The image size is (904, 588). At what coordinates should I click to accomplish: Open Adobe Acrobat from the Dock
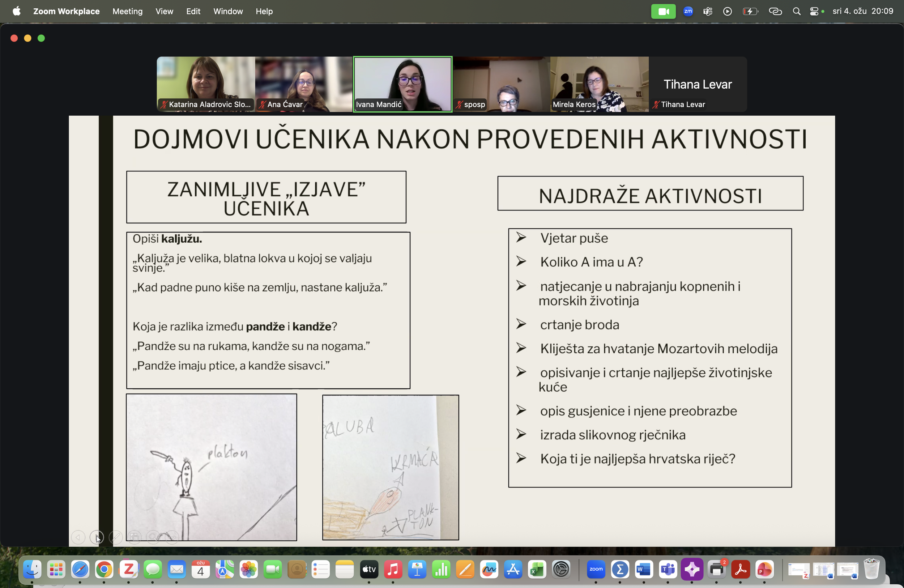[741, 569]
